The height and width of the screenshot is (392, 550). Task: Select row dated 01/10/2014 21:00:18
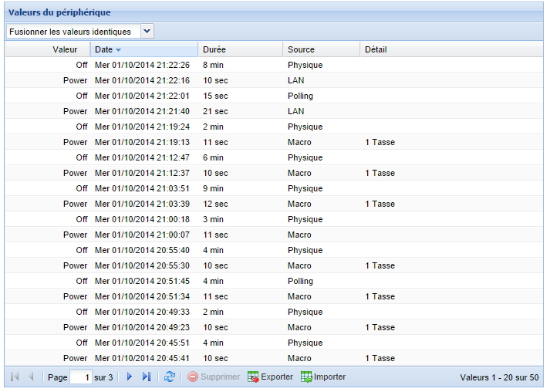pos(274,219)
